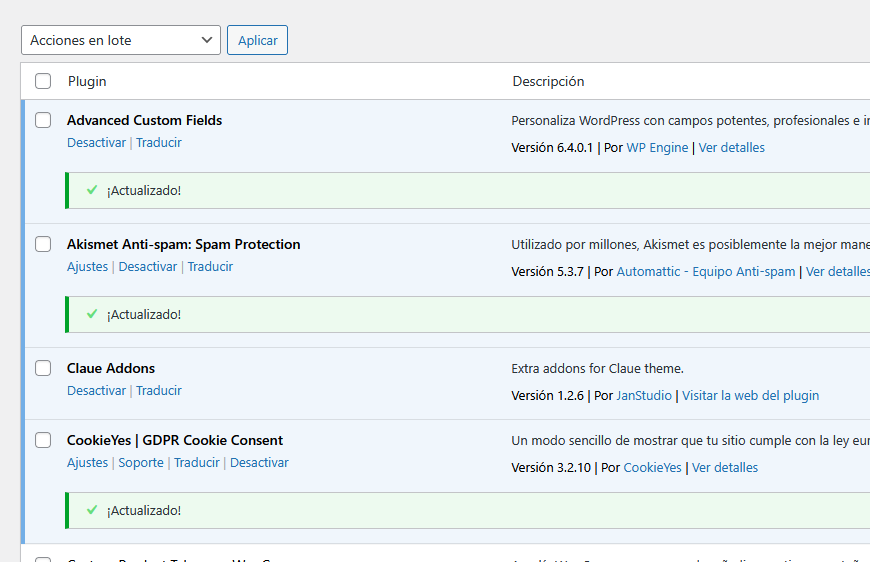Click Desactivar under Akismet Anti-spam

[x=148, y=267]
